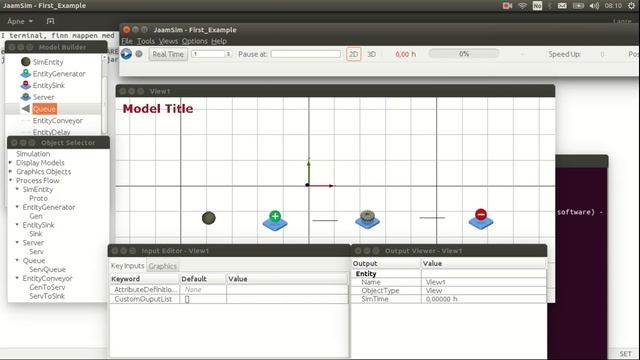Switch to Key Inputs tab
The height and width of the screenshot is (360, 640).
tap(128, 266)
